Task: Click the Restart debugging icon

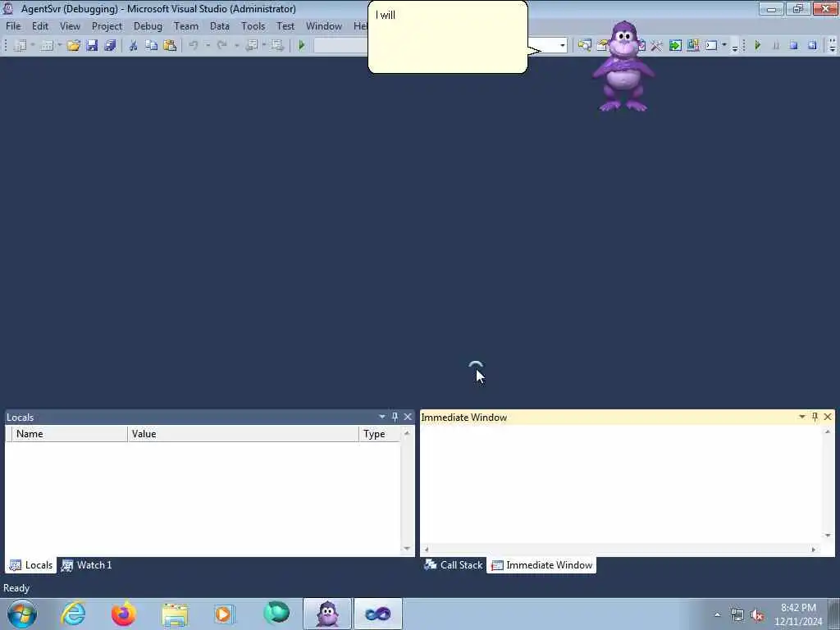Action: pos(812,46)
